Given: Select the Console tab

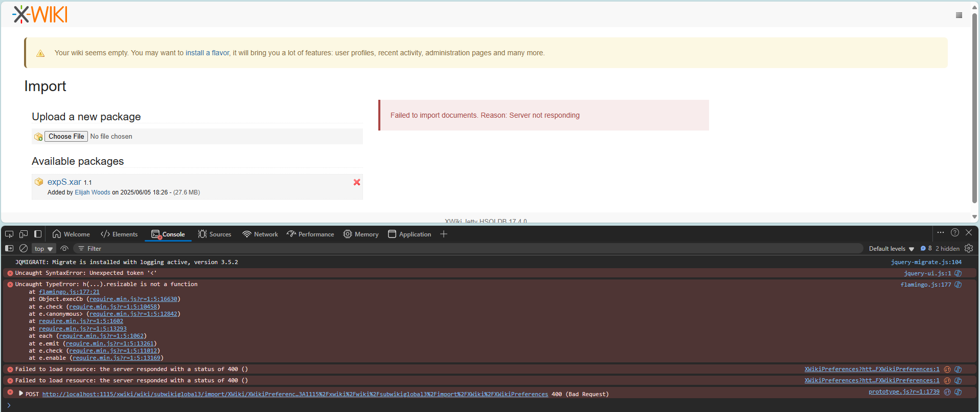Looking at the screenshot, I should pyautogui.click(x=168, y=234).
